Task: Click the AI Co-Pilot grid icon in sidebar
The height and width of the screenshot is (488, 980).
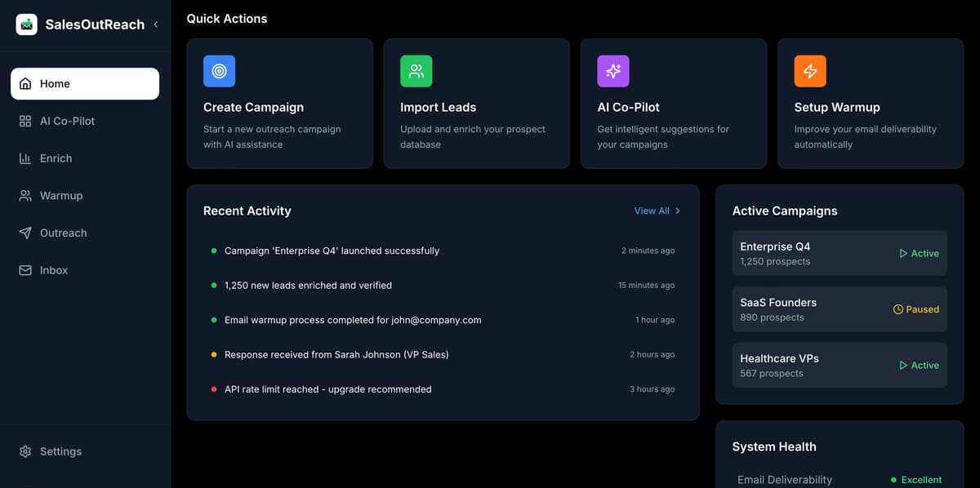Action: [25, 121]
